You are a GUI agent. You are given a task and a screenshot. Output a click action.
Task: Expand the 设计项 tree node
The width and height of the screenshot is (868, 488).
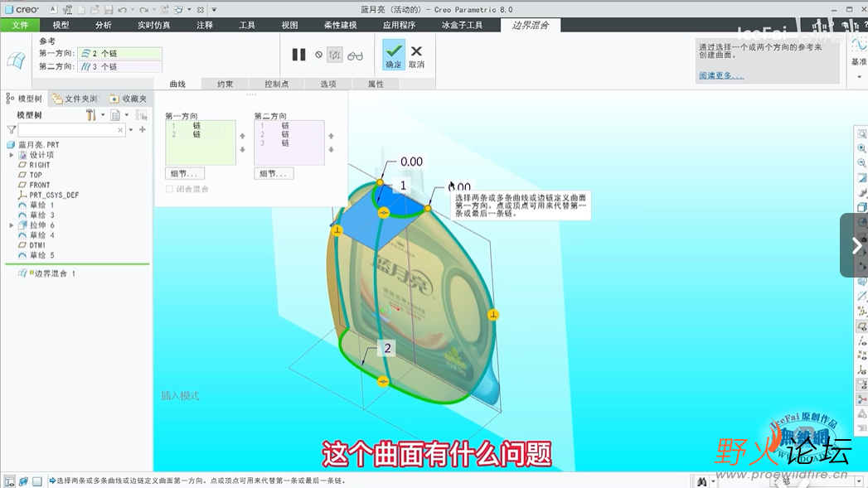11,155
